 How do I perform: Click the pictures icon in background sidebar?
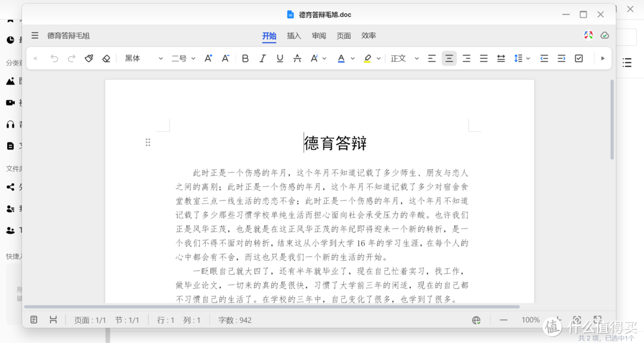[10, 81]
